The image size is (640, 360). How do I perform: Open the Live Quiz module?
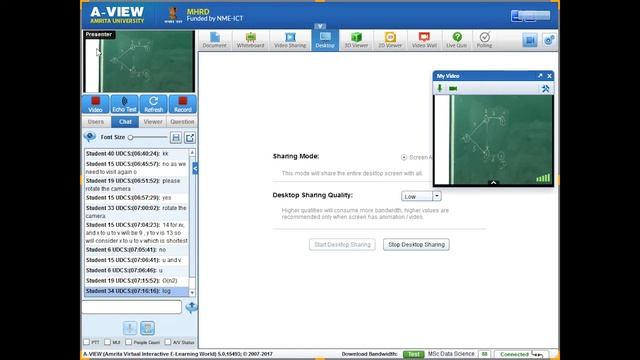point(456,40)
